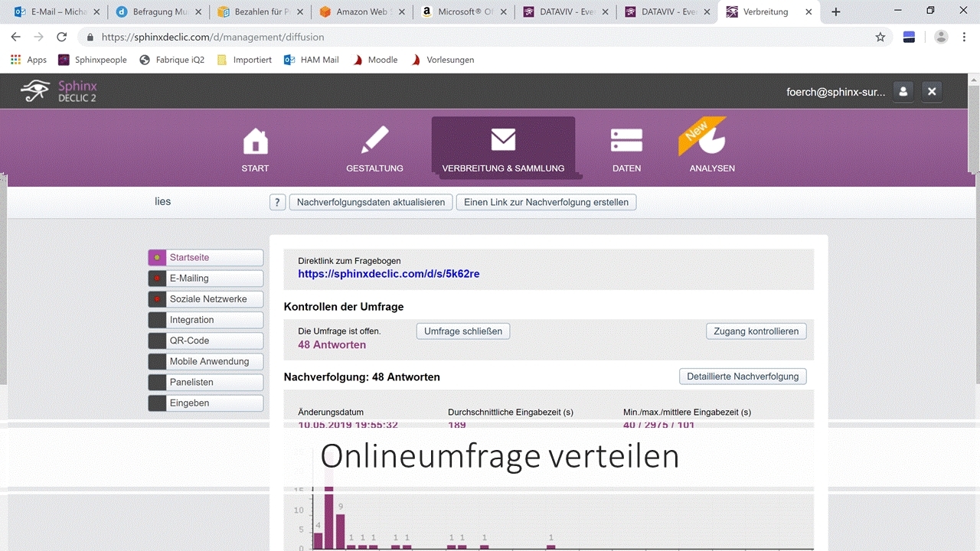Image resolution: width=980 pixels, height=551 pixels.
Task: Click the '48 Antworten' count text
Action: tap(332, 345)
